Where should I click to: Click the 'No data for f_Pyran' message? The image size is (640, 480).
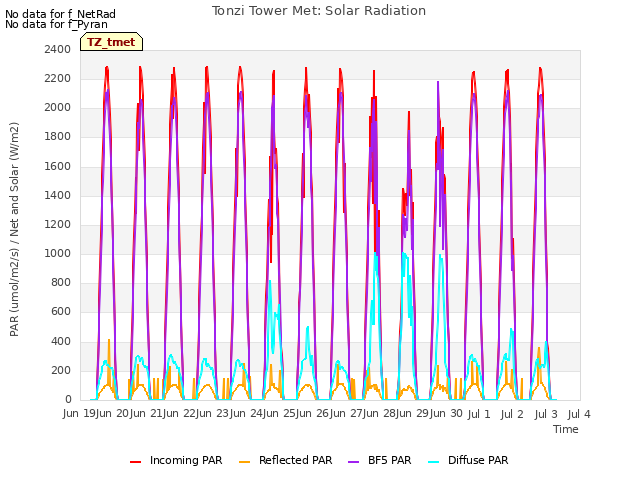[x=56, y=24]
